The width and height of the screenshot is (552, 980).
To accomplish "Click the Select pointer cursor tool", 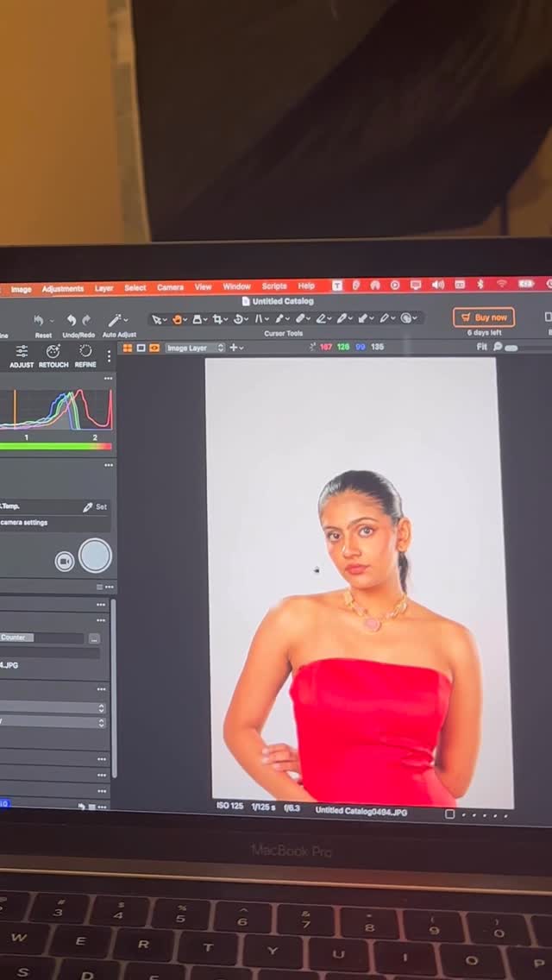I will tap(158, 319).
